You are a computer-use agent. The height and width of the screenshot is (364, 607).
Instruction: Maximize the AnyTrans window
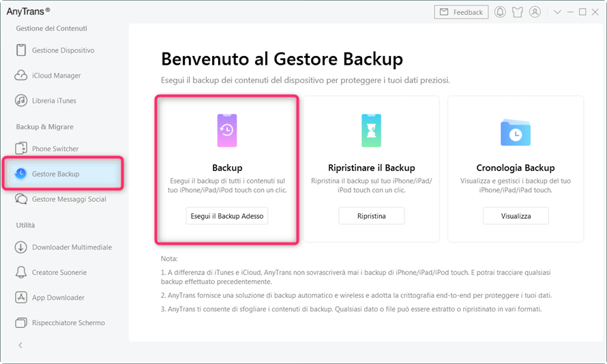(582, 12)
